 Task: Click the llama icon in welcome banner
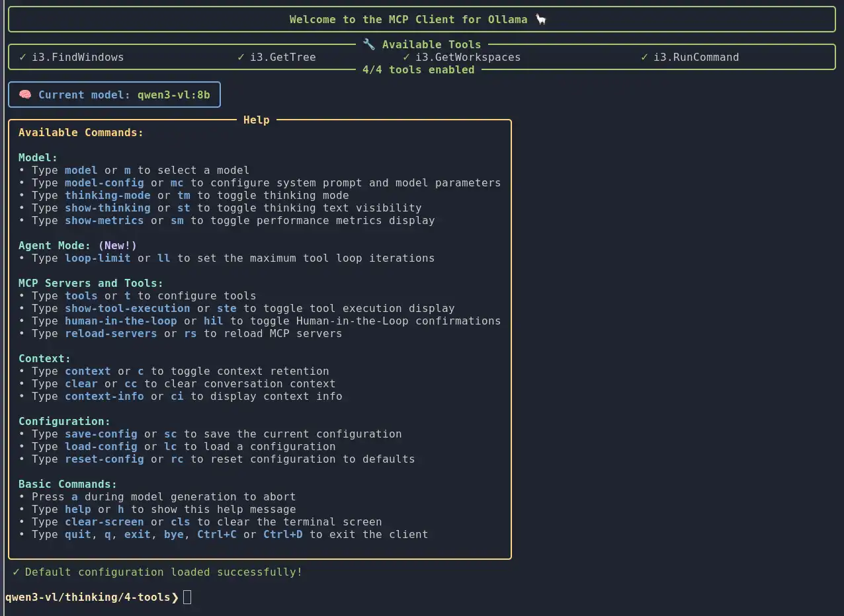(541, 19)
